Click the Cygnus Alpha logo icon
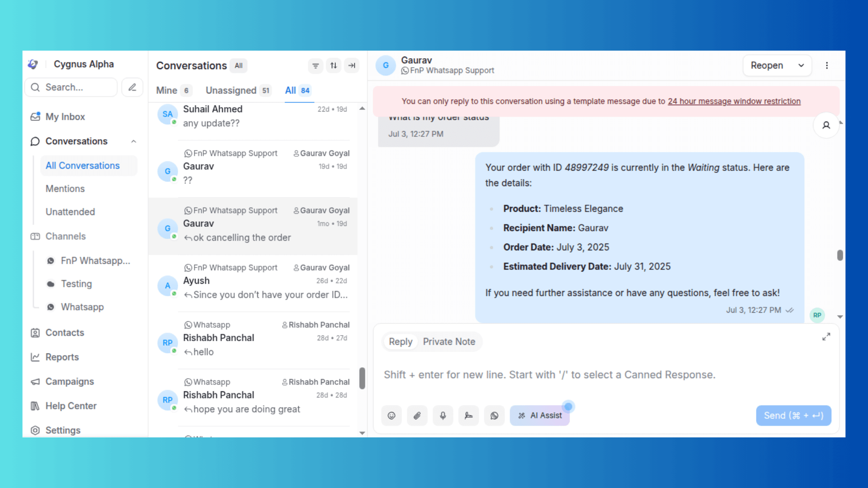 tap(33, 64)
